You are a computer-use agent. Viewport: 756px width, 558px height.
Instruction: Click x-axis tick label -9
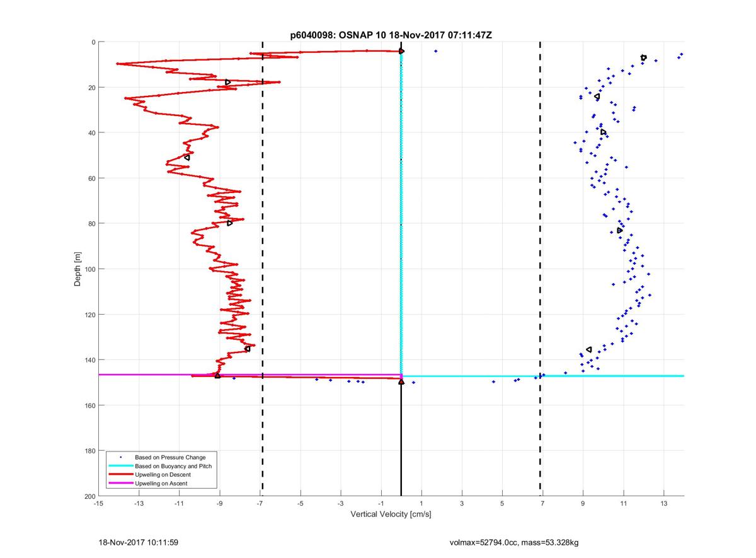click(220, 504)
